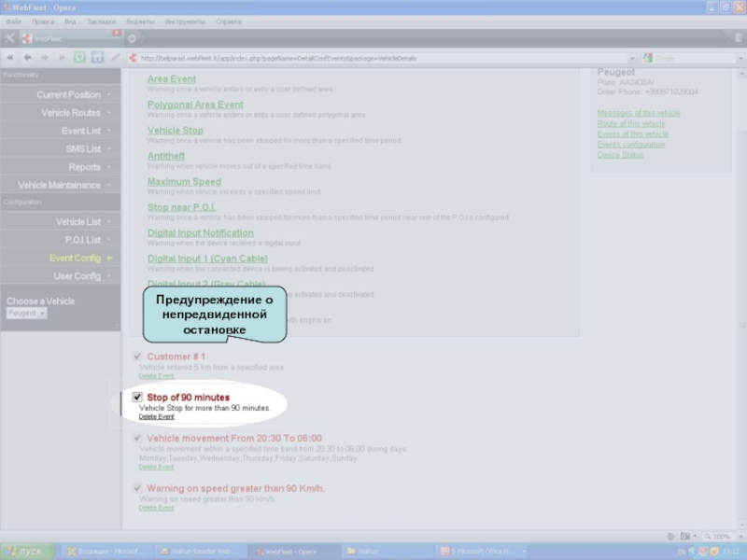The image size is (747, 560).
Task: Open Reports in the sidebar
Action: 61,167
